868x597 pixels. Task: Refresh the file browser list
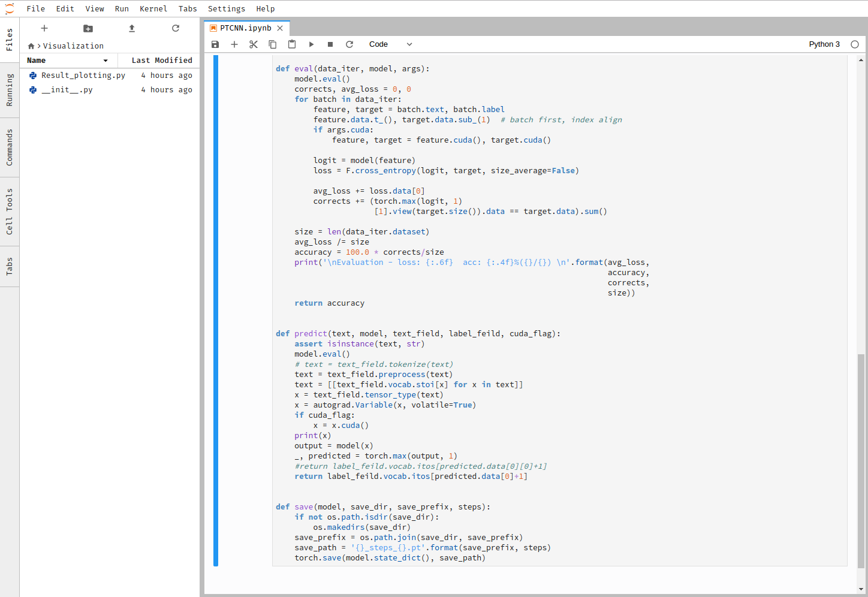pos(176,28)
